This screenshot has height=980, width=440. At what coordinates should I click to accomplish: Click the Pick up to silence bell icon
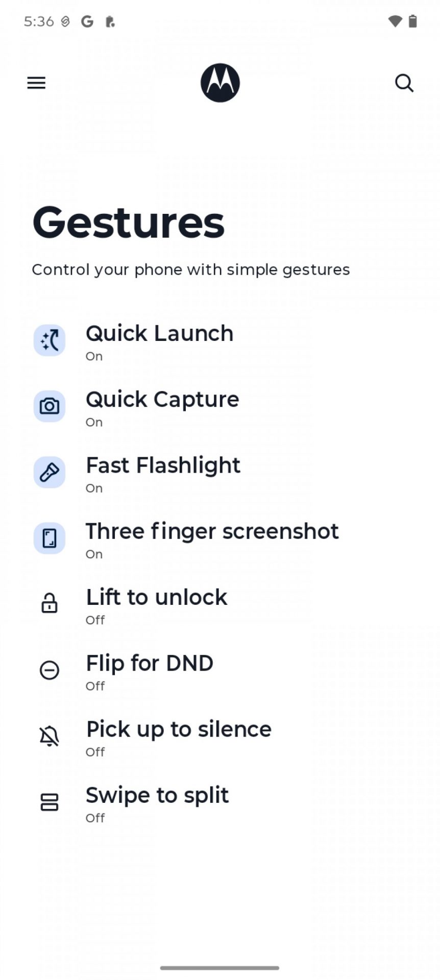[x=50, y=736]
